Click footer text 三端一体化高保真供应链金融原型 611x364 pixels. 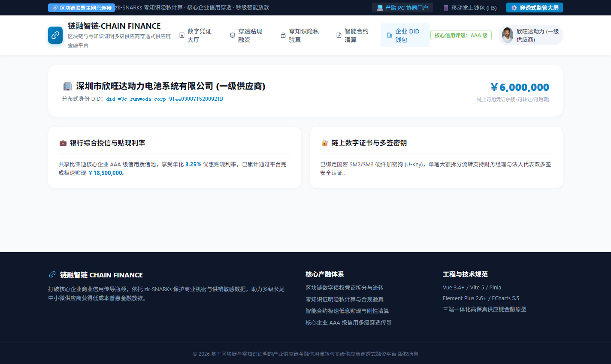484,309
